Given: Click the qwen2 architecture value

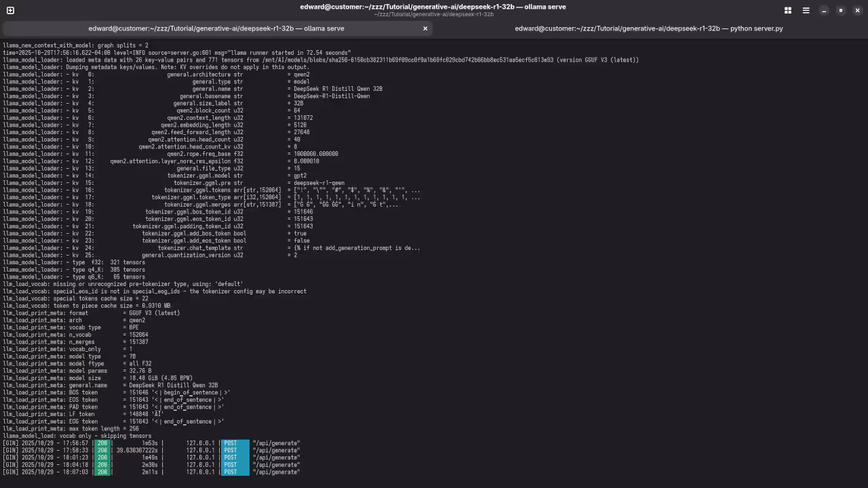Looking at the screenshot, I should click(x=302, y=75).
